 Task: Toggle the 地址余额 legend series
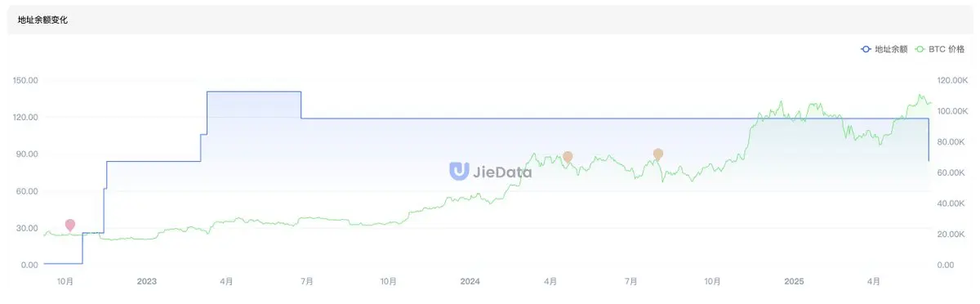tap(884, 49)
